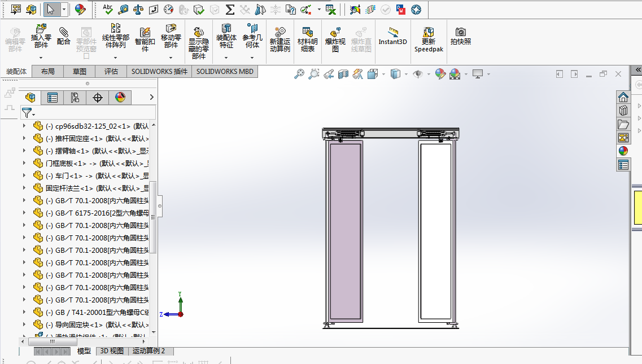Open Apply Scene dropdown arrow
The width and height of the screenshot is (642, 364).
(x=466, y=74)
